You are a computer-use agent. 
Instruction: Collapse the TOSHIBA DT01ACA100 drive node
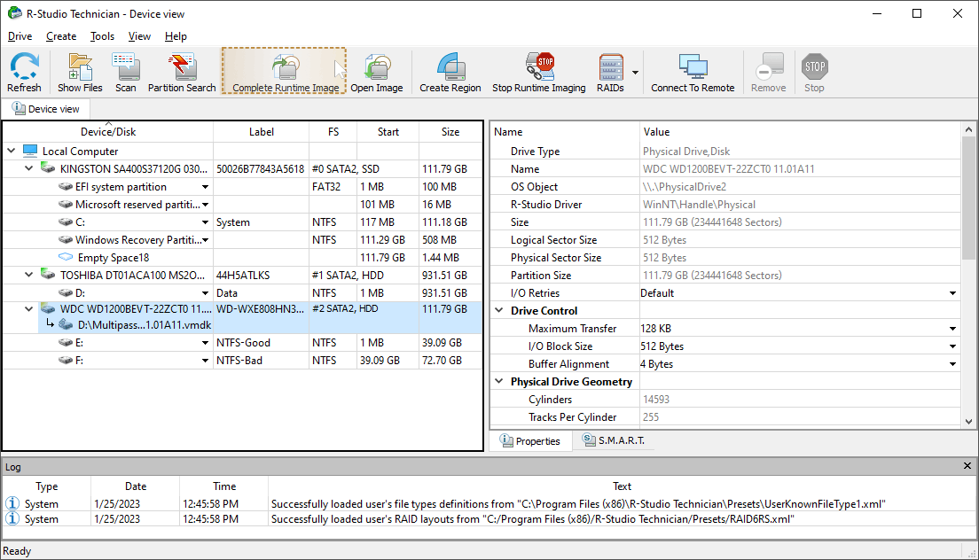[28, 275]
